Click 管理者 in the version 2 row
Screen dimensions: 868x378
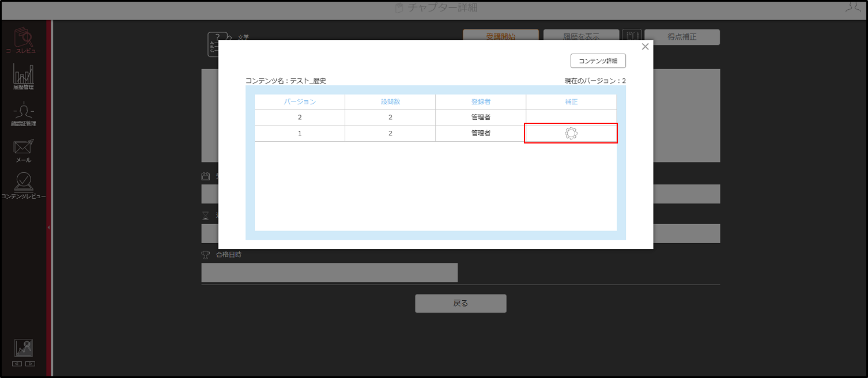481,118
